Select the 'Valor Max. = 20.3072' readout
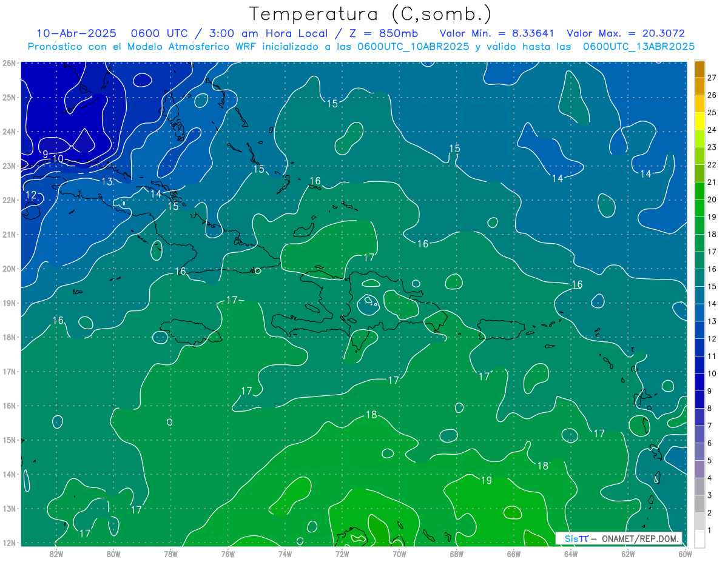The height and width of the screenshot is (562, 728). click(626, 33)
